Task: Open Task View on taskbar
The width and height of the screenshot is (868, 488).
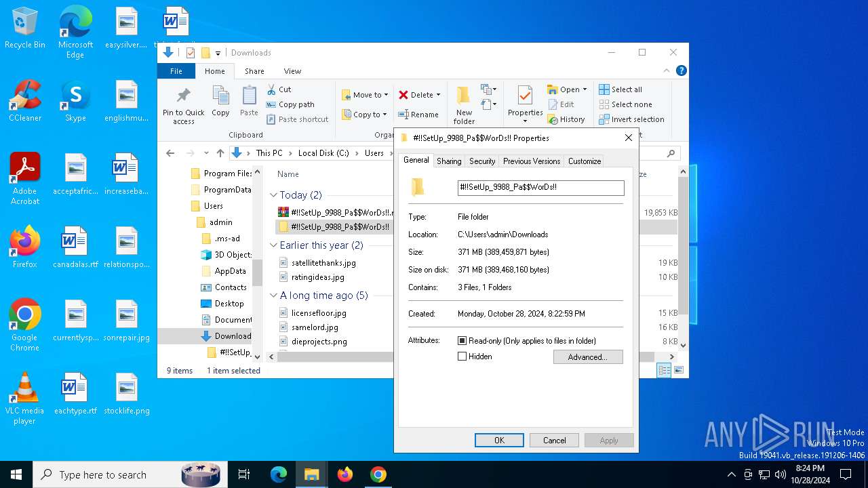Action: [244, 474]
